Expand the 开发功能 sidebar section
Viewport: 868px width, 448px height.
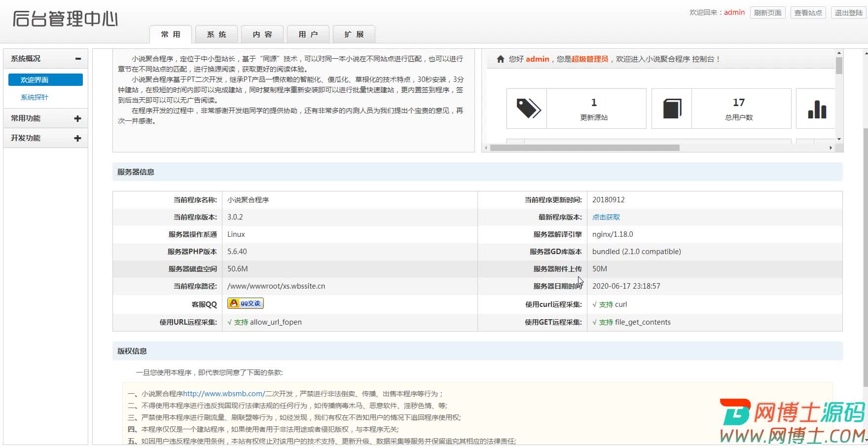point(45,138)
